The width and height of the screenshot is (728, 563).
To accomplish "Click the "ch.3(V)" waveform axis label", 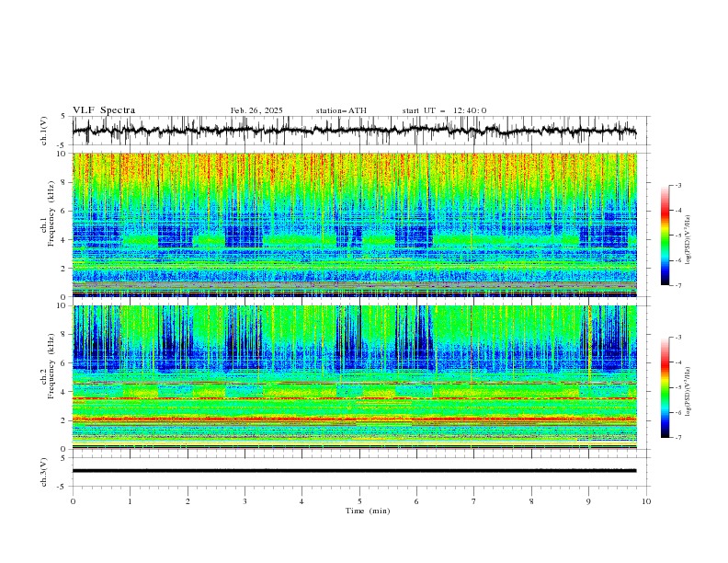I will [x=44, y=472].
